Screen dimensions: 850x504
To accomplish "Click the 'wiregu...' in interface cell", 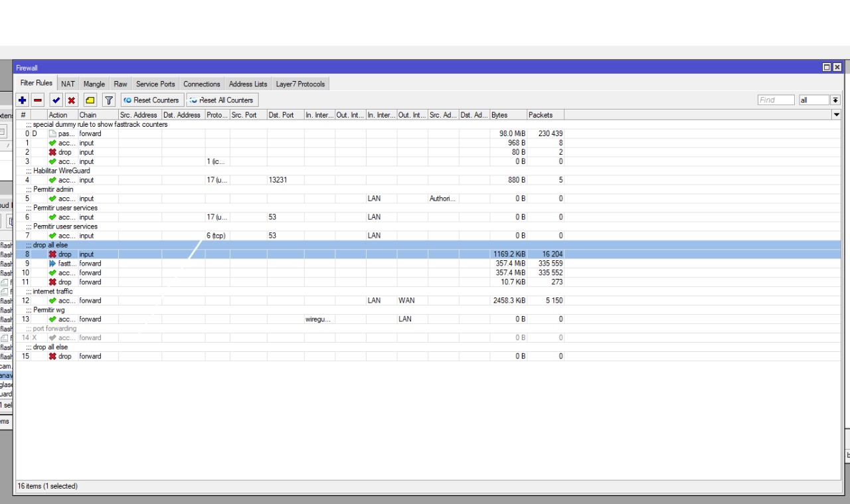I will coord(318,319).
